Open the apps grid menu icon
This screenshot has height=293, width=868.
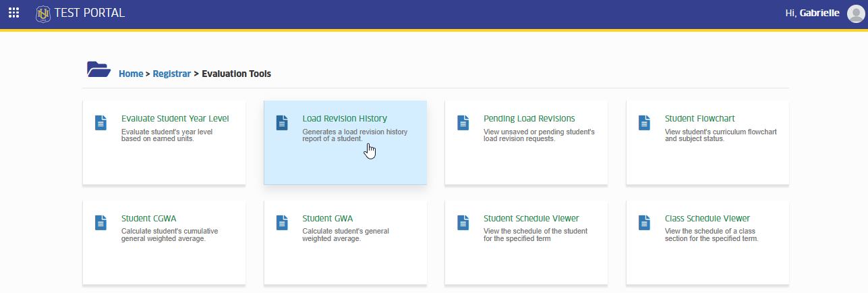click(13, 13)
